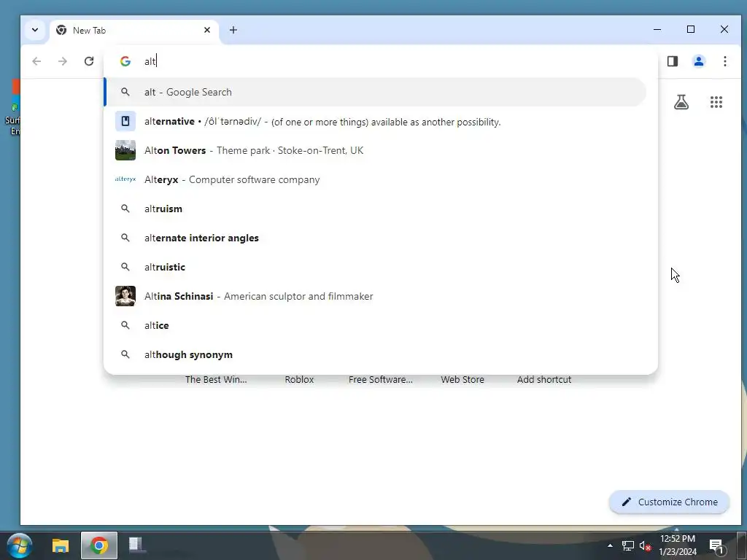
Task: Select the Altina Schinasi suggestion
Action: pos(376,296)
